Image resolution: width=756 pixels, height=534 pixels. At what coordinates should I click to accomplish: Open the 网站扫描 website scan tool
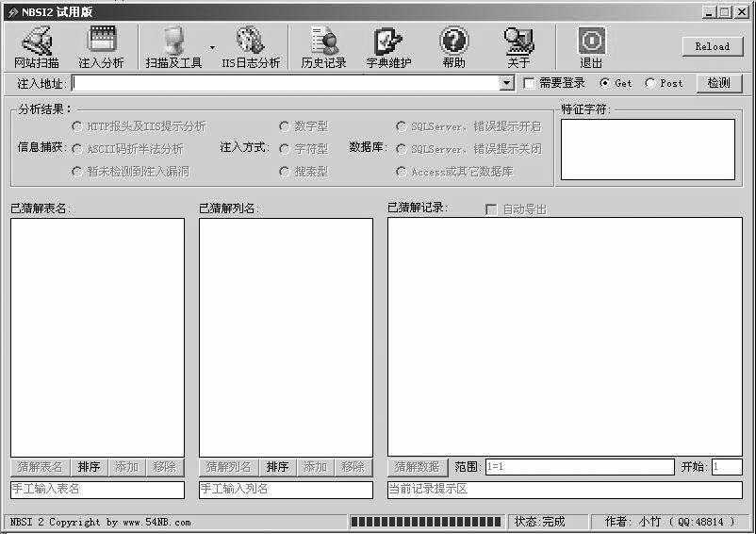(36, 47)
